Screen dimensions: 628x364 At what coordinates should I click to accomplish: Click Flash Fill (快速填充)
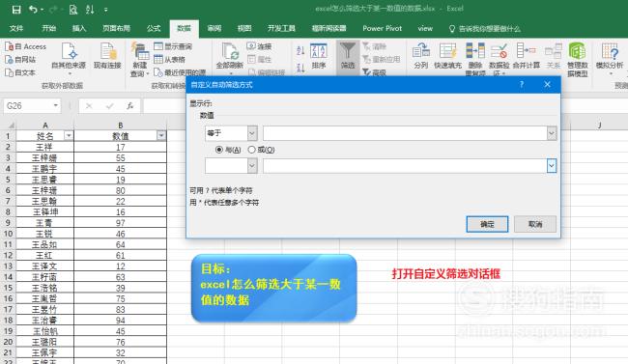[447, 56]
